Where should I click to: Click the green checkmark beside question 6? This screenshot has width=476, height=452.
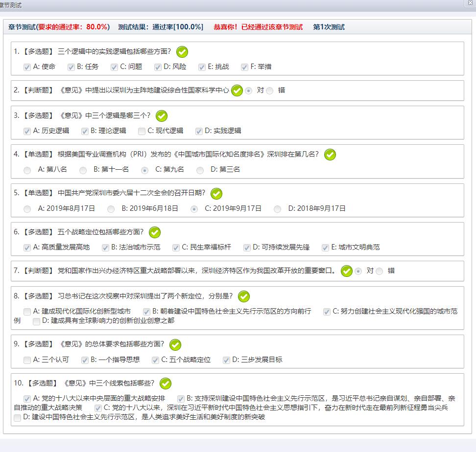point(155,232)
